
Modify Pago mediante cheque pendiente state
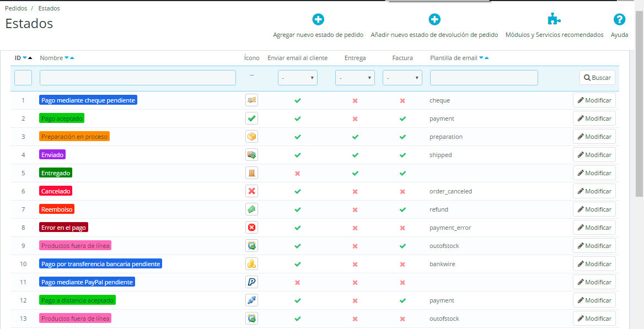[x=594, y=100]
